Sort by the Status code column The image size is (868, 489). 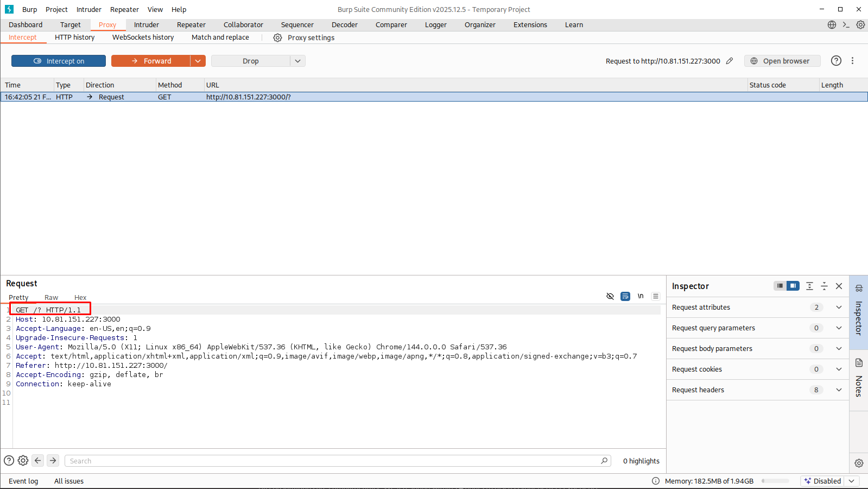coord(783,85)
